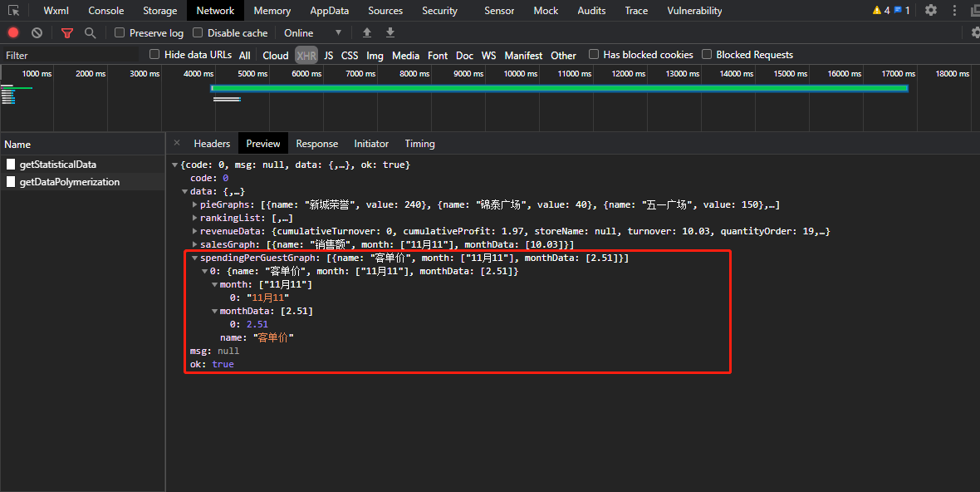The width and height of the screenshot is (980, 492).
Task: Click the import HAR upload arrow
Action: (367, 32)
